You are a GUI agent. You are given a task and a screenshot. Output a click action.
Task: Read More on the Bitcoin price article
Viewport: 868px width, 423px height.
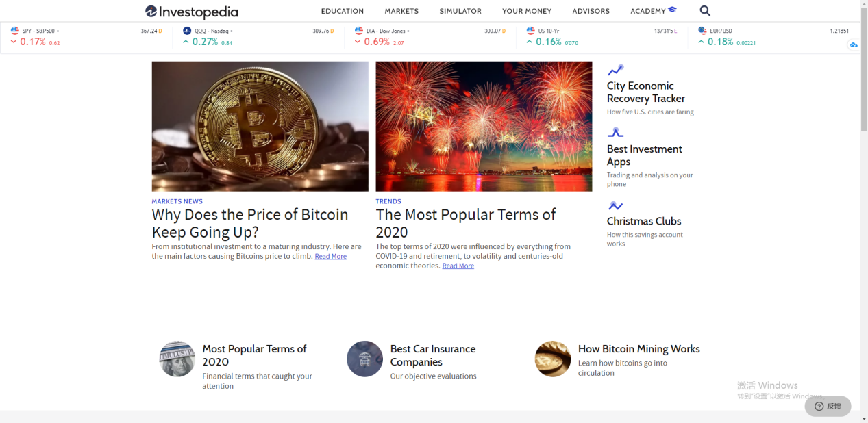pyautogui.click(x=330, y=257)
